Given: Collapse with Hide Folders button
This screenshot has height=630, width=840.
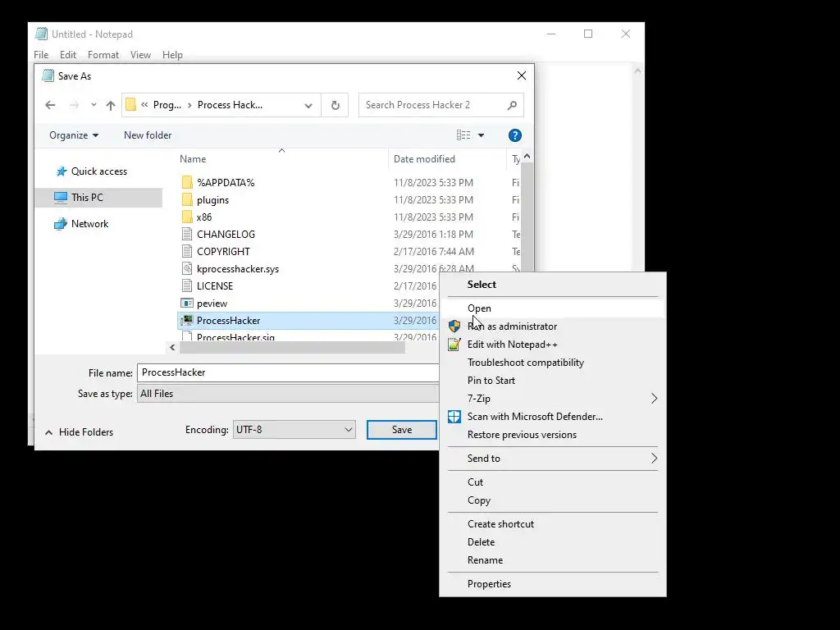Looking at the screenshot, I should [80, 432].
